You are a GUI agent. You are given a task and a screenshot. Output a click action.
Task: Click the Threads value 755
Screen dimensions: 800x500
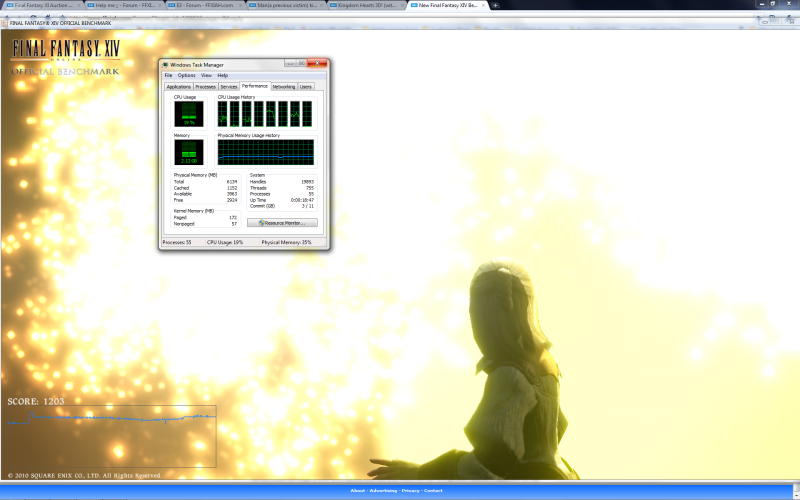pyautogui.click(x=310, y=188)
